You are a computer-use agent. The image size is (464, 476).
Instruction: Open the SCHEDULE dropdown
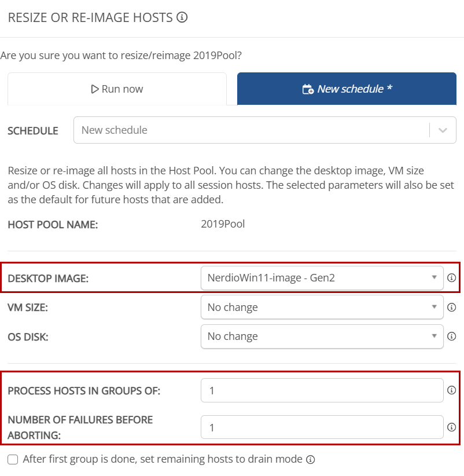260,130
